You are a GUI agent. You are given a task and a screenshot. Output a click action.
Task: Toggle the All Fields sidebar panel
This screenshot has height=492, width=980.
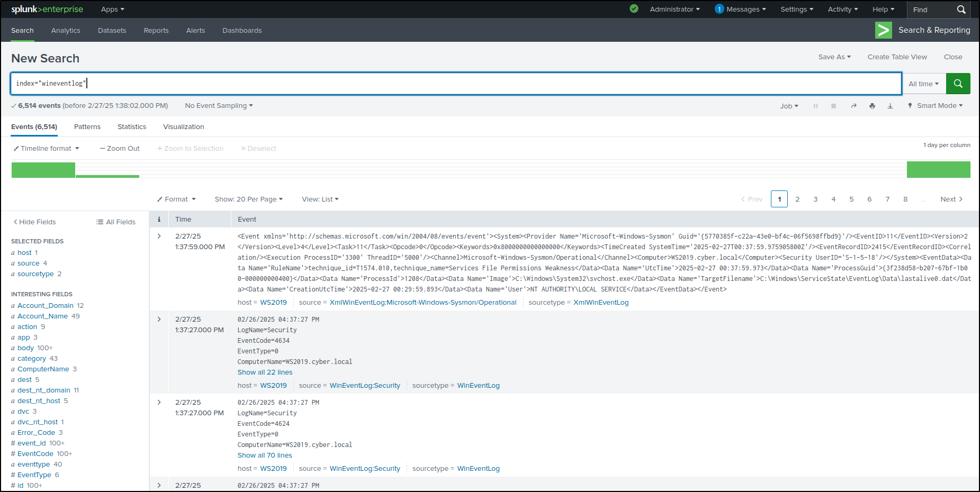click(116, 222)
